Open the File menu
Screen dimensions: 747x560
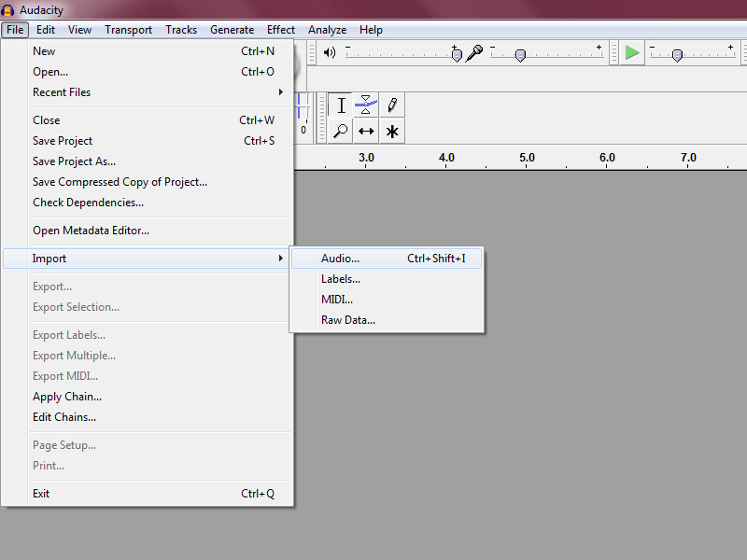pyautogui.click(x=15, y=30)
